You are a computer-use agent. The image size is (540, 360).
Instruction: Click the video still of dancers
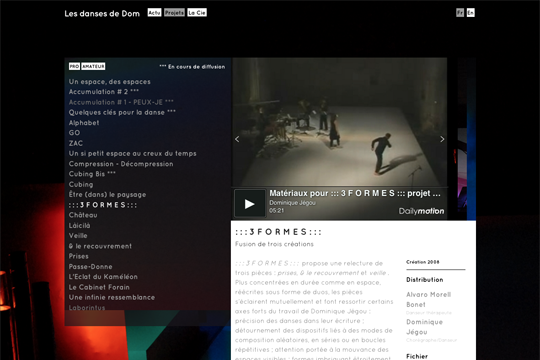tap(340, 122)
